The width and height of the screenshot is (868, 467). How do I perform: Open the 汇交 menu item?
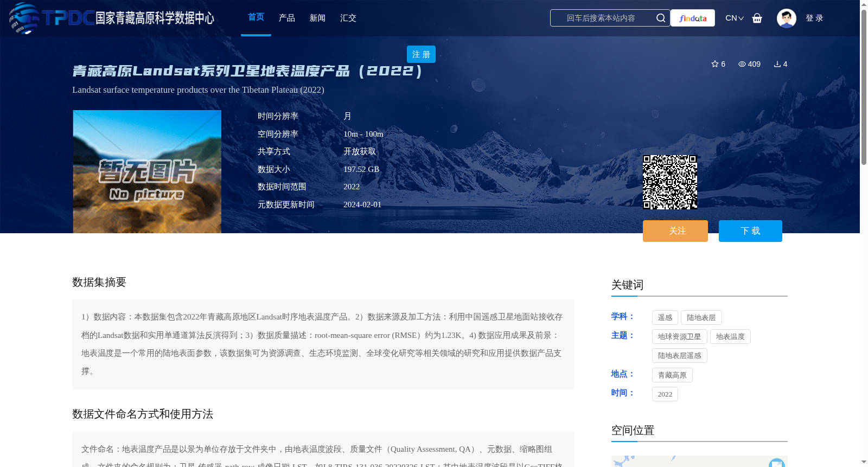(348, 18)
